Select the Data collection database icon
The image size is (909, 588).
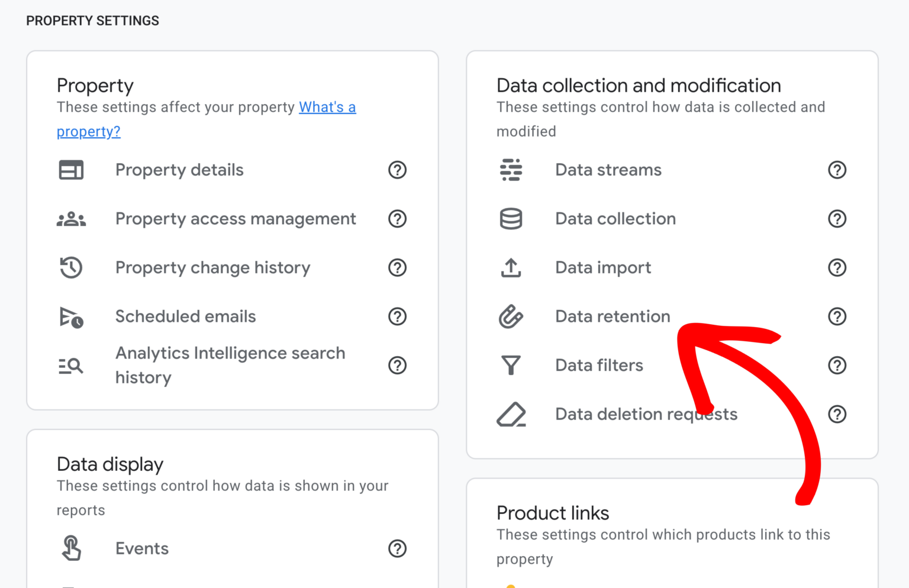[511, 219]
